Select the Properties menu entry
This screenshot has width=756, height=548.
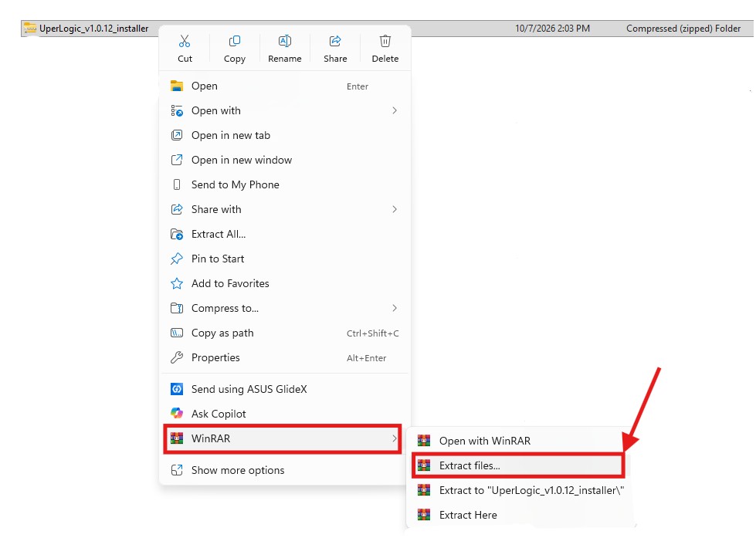pos(285,357)
